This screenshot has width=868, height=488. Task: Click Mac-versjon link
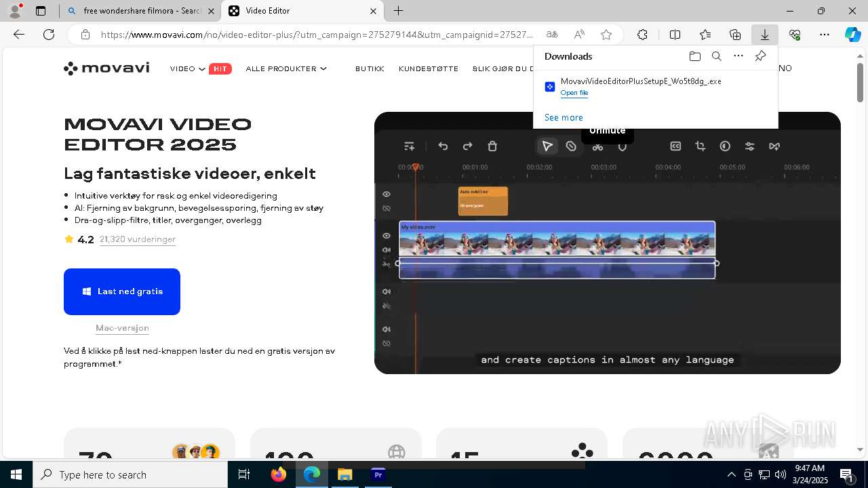[122, 328]
